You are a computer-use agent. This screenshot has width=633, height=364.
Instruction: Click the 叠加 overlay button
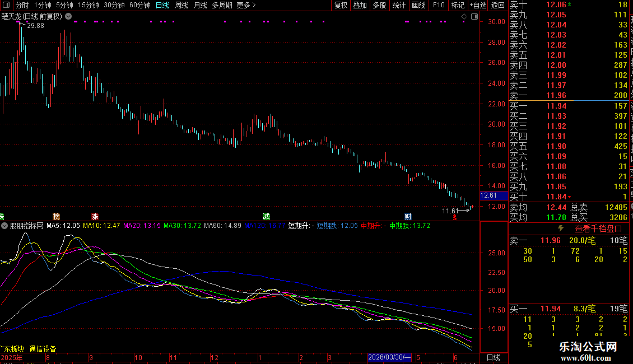(360, 5)
